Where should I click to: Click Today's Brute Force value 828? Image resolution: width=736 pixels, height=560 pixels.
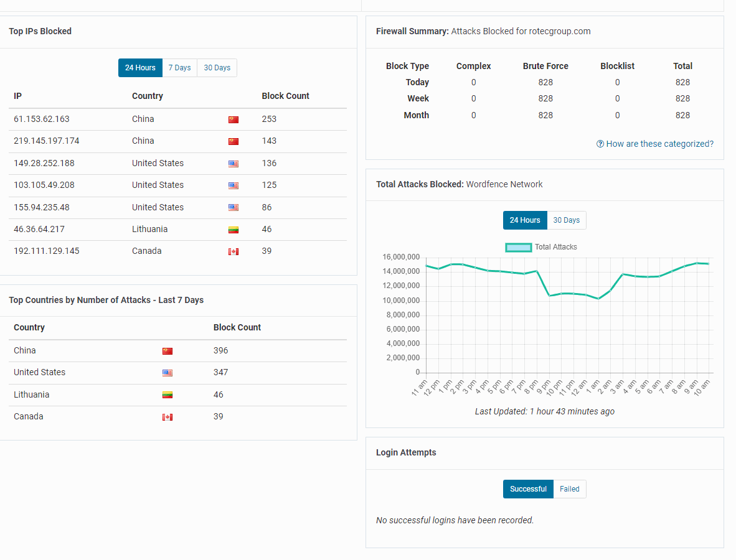(x=545, y=83)
